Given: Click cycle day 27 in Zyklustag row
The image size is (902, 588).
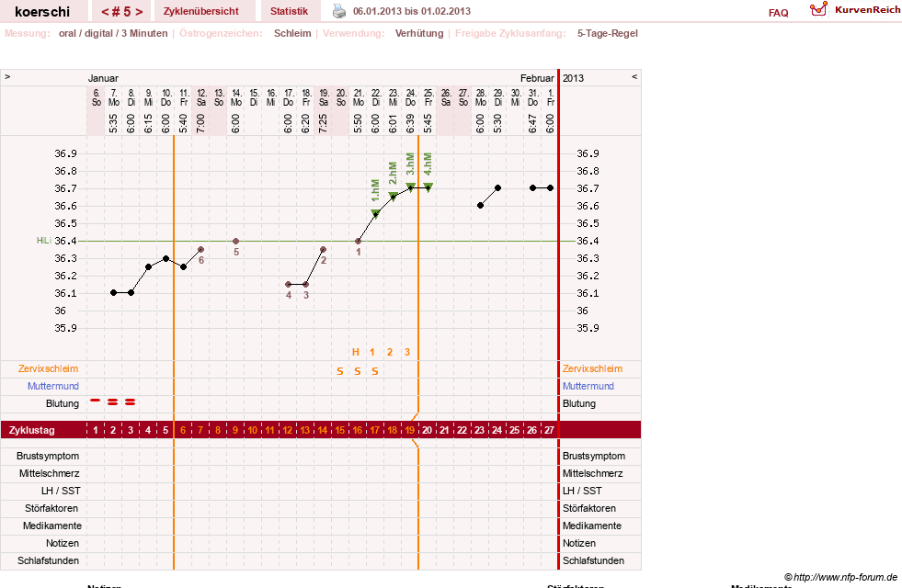Looking at the screenshot, I should (x=549, y=430).
